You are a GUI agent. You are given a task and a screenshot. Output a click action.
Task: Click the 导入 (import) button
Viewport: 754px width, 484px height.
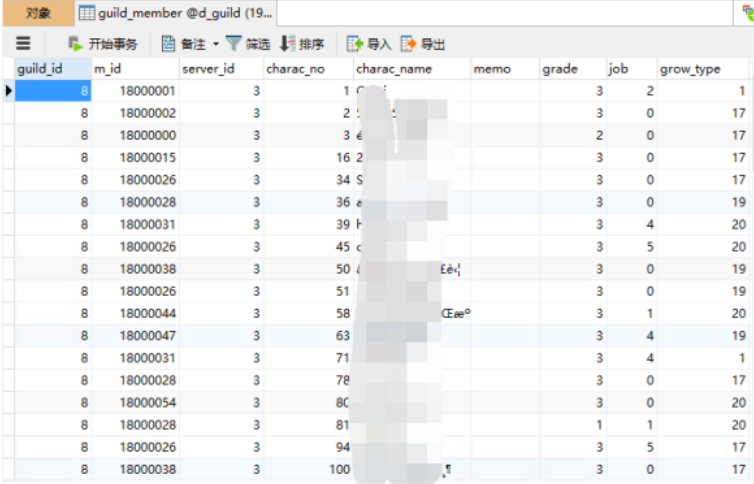(x=369, y=44)
